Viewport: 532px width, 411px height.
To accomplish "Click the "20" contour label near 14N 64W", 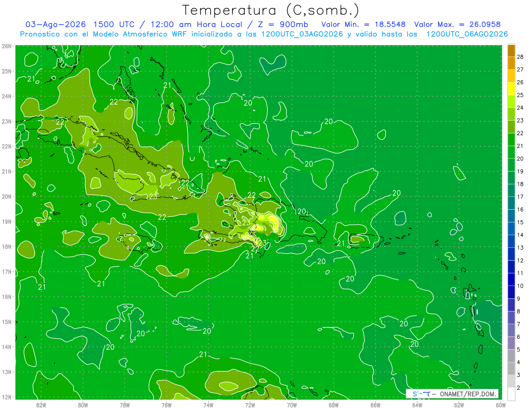I will (415, 344).
